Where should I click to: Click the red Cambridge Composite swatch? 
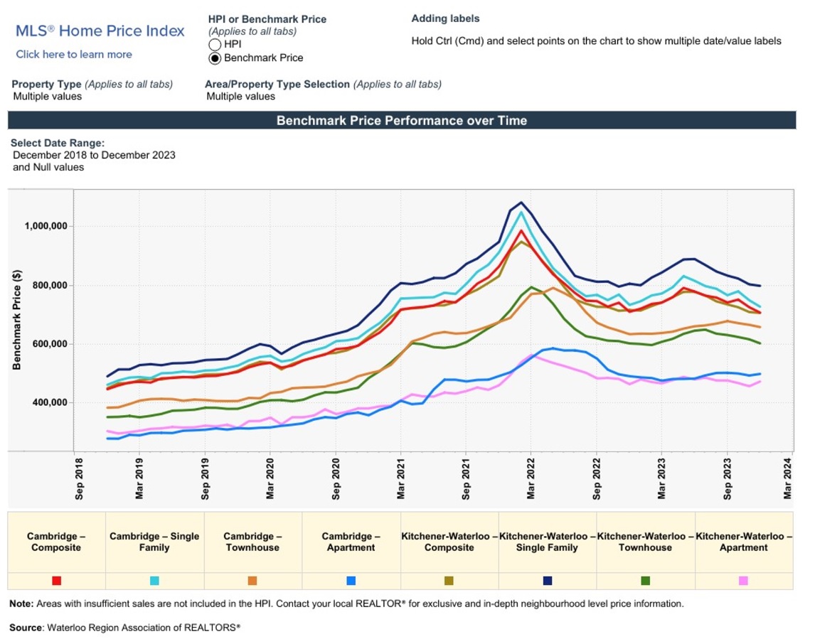57,581
